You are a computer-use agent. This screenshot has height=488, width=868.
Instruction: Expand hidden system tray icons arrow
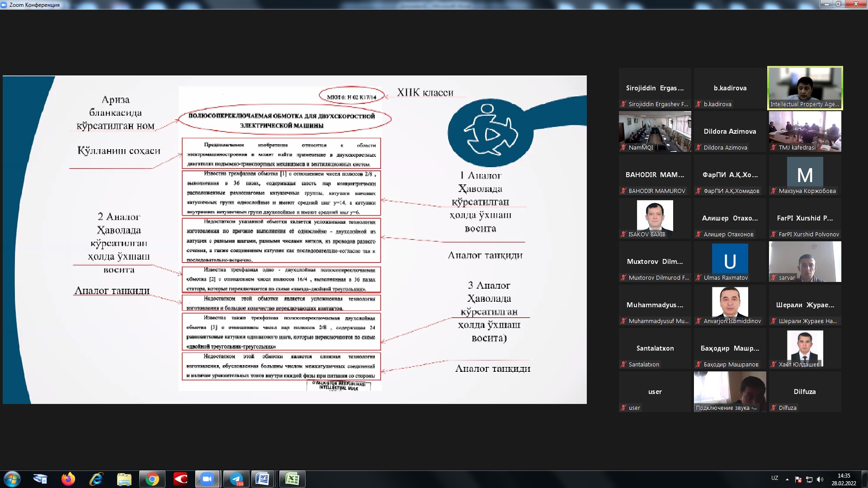tap(787, 479)
